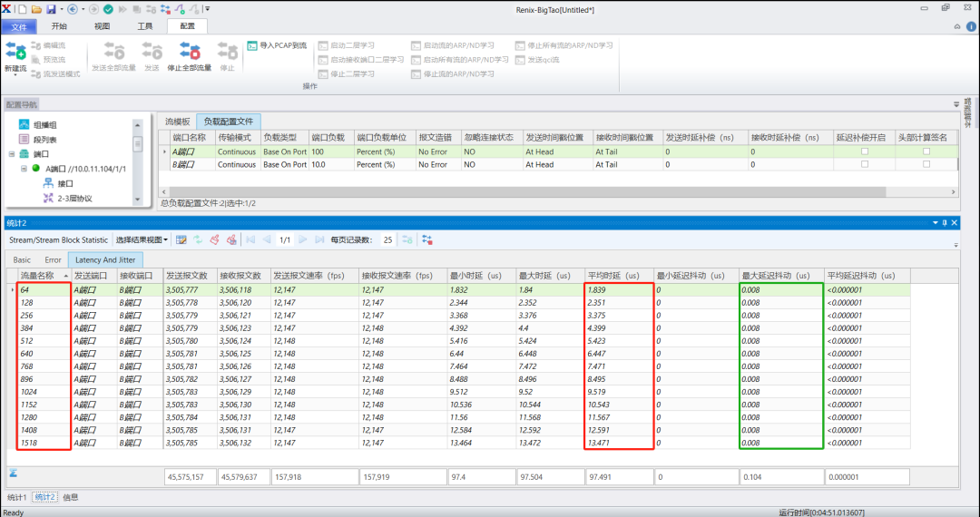The height and width of the screenshot is (517, 980).
Task: Toggle 延迟补偿开启 checkbox for A端口 row
Action: point(865,151)
